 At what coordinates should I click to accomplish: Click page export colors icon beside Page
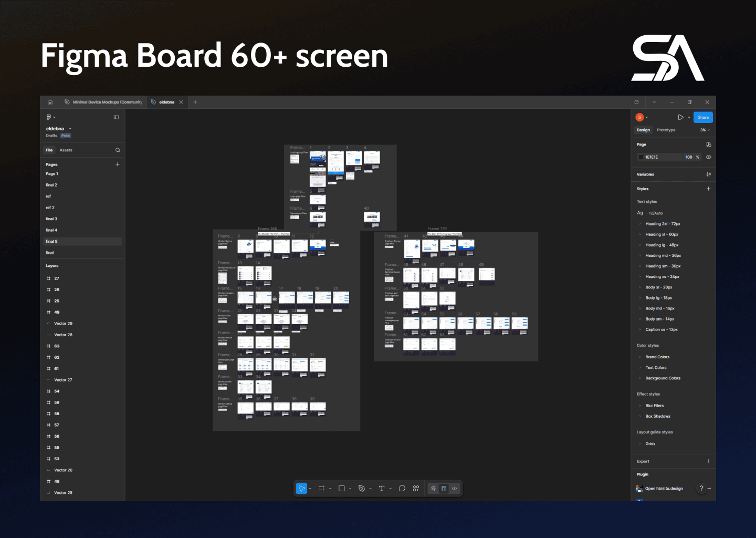709,144
